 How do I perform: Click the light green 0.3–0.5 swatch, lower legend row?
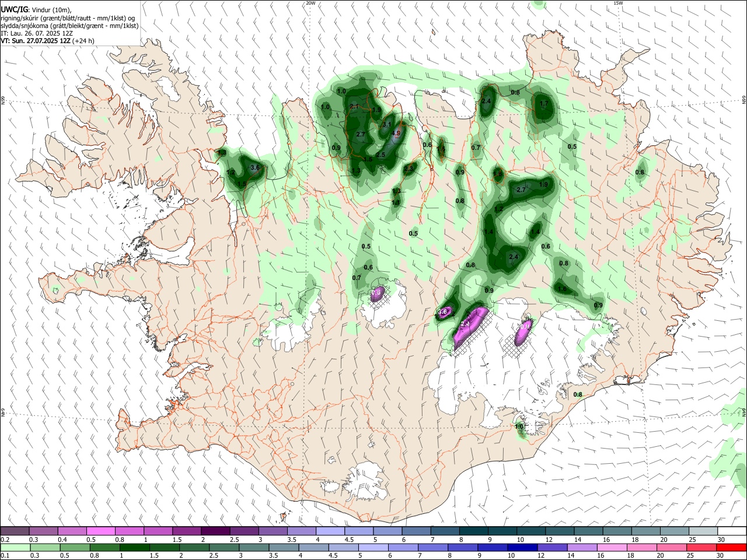[x=44, y=547]
